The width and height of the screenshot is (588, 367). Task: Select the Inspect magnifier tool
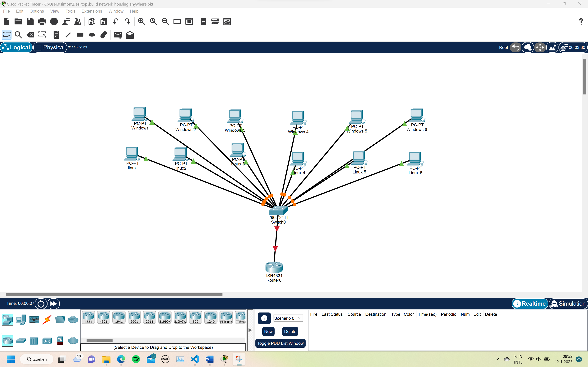pos(18,35)
